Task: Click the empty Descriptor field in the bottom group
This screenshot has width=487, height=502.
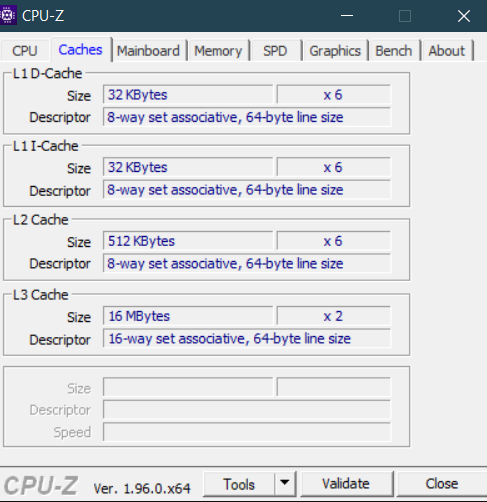Action: tap(247, 410)
